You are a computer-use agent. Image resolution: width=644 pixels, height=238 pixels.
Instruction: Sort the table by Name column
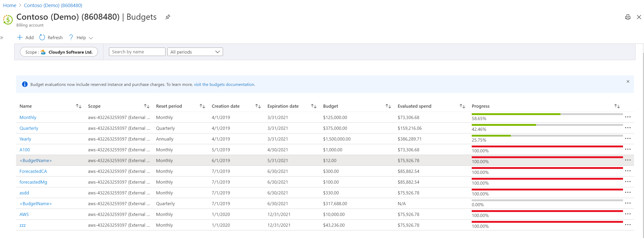[x=79, y=106]
